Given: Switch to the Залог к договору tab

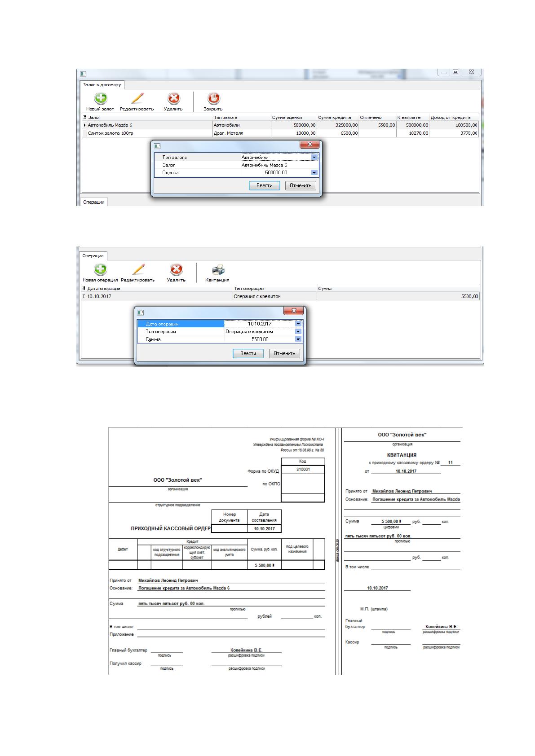Looking at the screenshot, I should click(102, 84).
